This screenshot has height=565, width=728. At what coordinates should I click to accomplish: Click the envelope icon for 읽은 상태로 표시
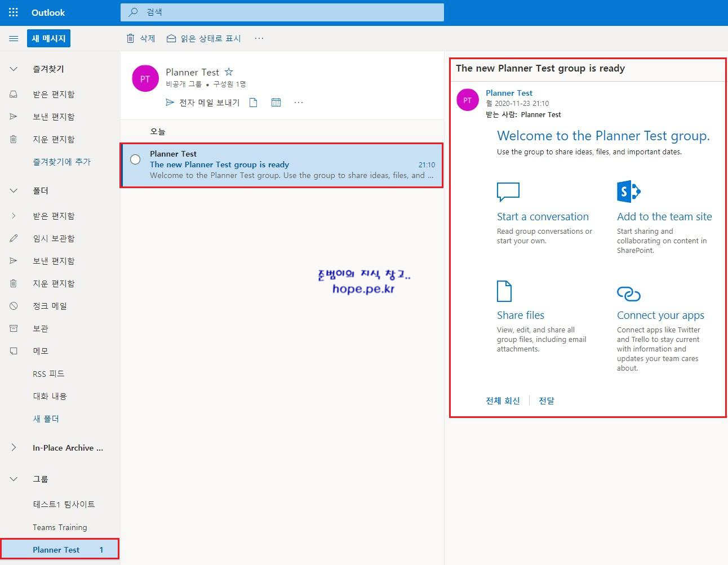click(171, 38)
